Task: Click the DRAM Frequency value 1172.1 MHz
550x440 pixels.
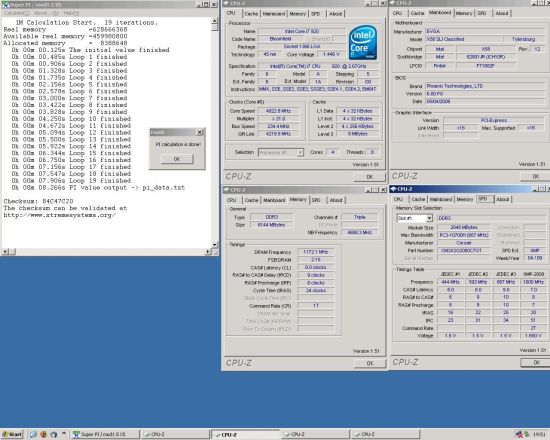Action: (316, 252)
